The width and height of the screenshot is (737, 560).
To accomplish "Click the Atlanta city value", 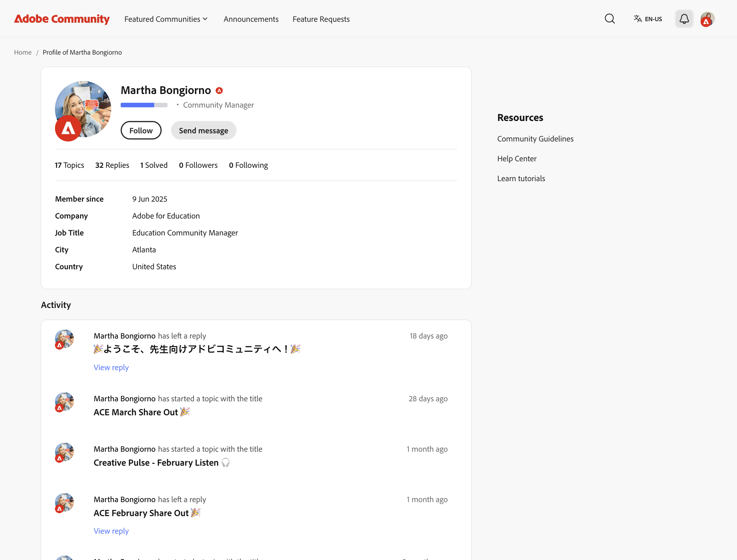I will [144, 250].
